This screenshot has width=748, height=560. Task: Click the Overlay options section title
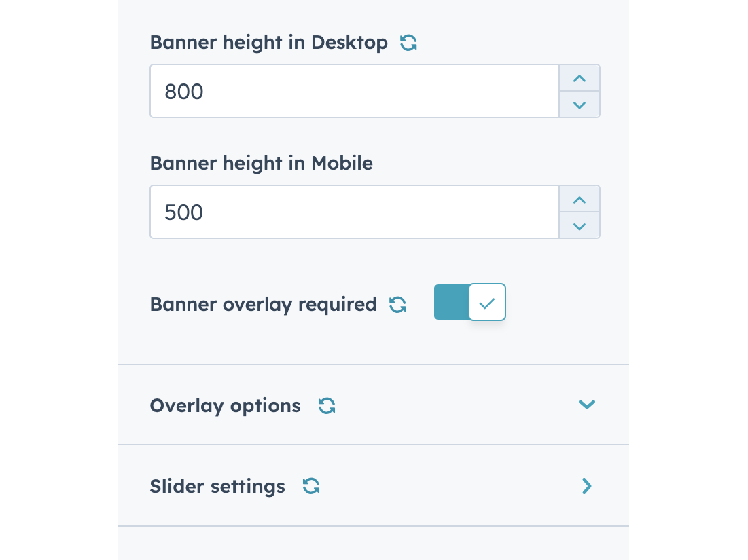pyautogui.click(x=225, y=406)
